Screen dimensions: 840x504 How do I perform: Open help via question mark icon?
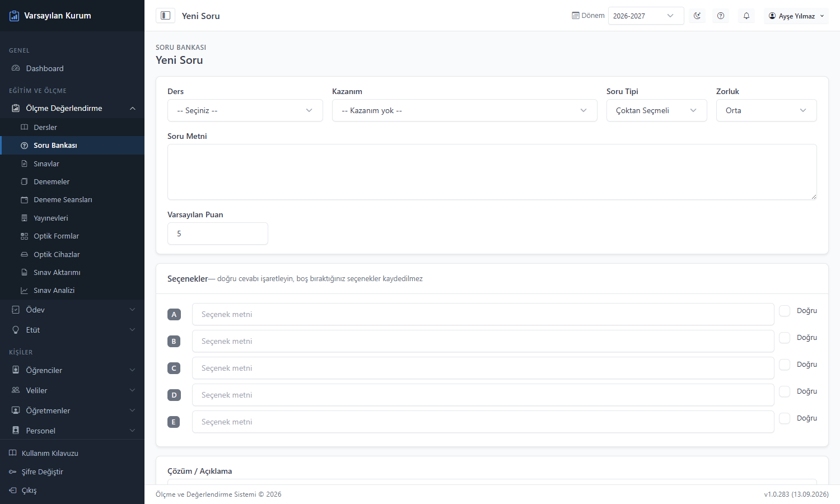pyautogui.click(x=721, y=16)
